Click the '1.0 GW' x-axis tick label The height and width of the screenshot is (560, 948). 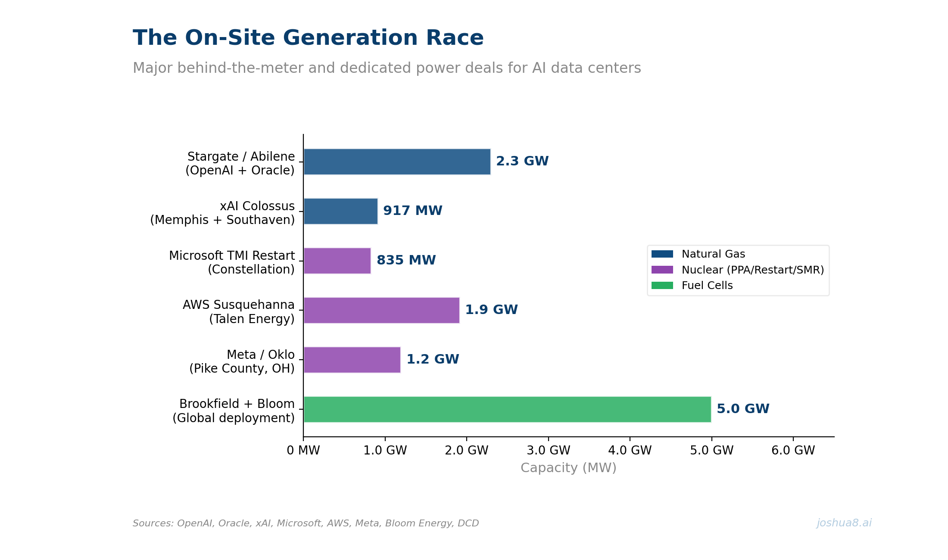click(x=385, y=451)
